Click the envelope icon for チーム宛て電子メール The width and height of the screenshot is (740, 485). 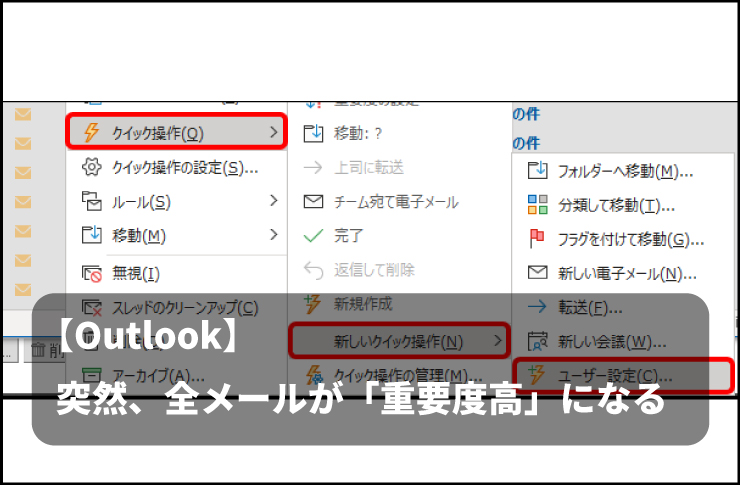point(313,202)
